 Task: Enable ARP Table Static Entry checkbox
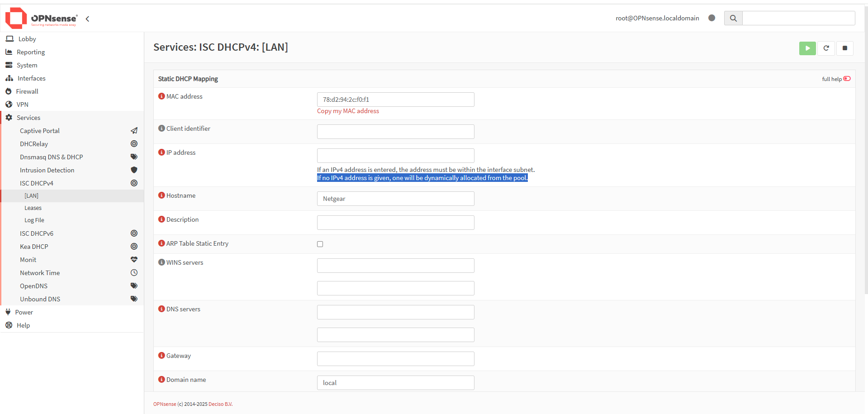tap(320, 244)
